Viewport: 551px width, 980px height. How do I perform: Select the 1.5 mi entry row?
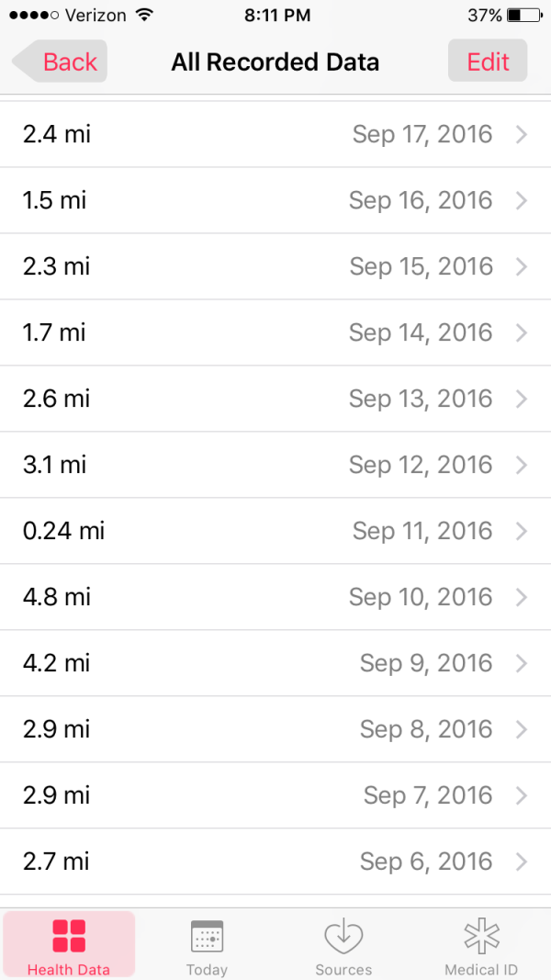[55, 200]
